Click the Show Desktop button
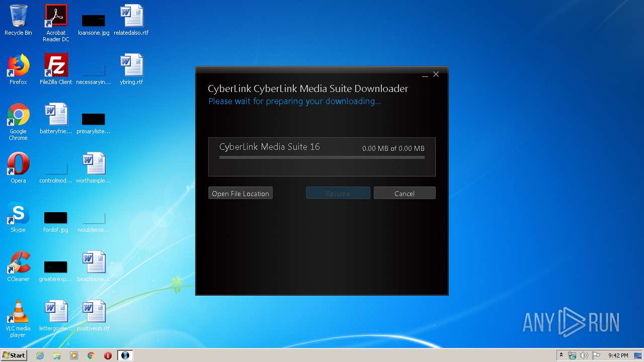644x362 pixels. point(639,355)
